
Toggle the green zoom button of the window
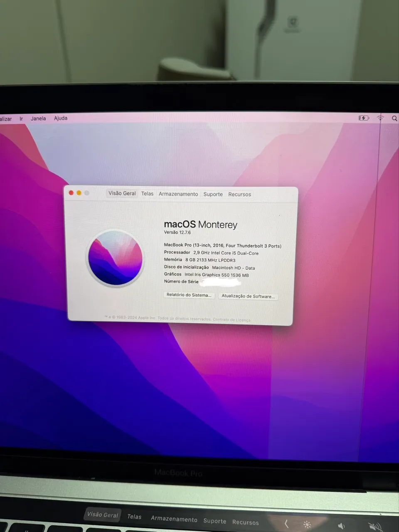point(86,192)
